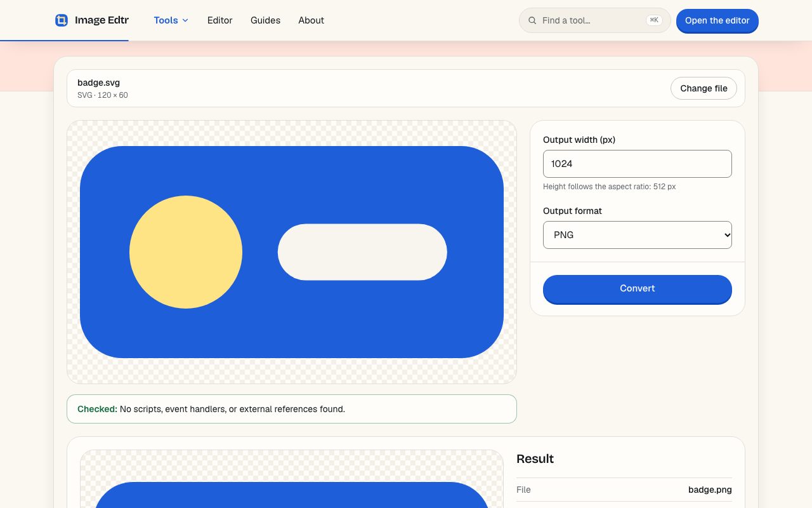Click the SVG · 120 × 60 details text
812x508 pixels.
(103, 95)
